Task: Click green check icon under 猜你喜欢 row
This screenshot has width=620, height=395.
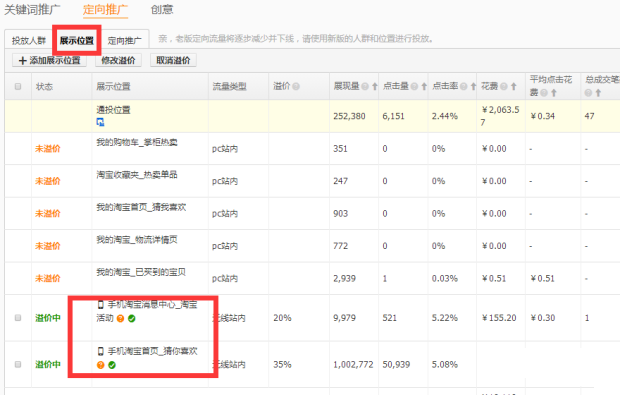Action: [x=112, y=365]
